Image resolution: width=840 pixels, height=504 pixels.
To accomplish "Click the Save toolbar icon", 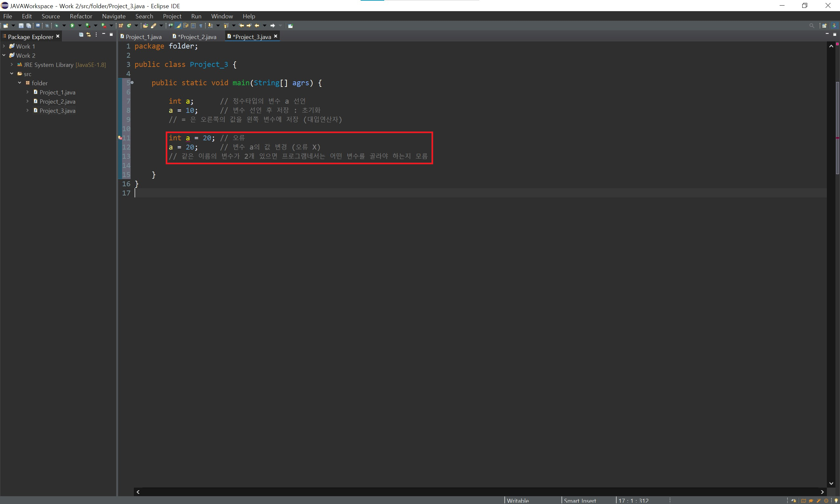I will [21, 26].
